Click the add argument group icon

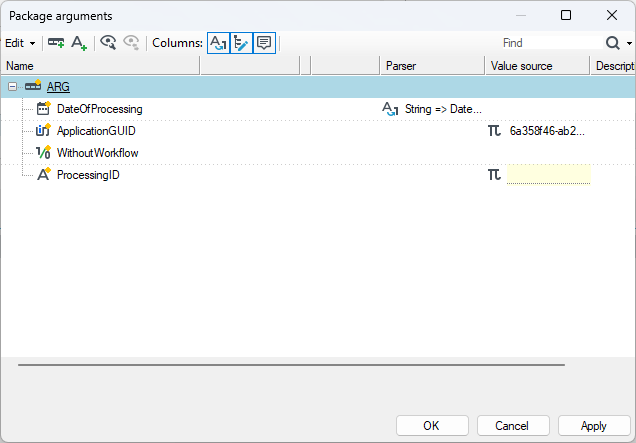(56, 43)
